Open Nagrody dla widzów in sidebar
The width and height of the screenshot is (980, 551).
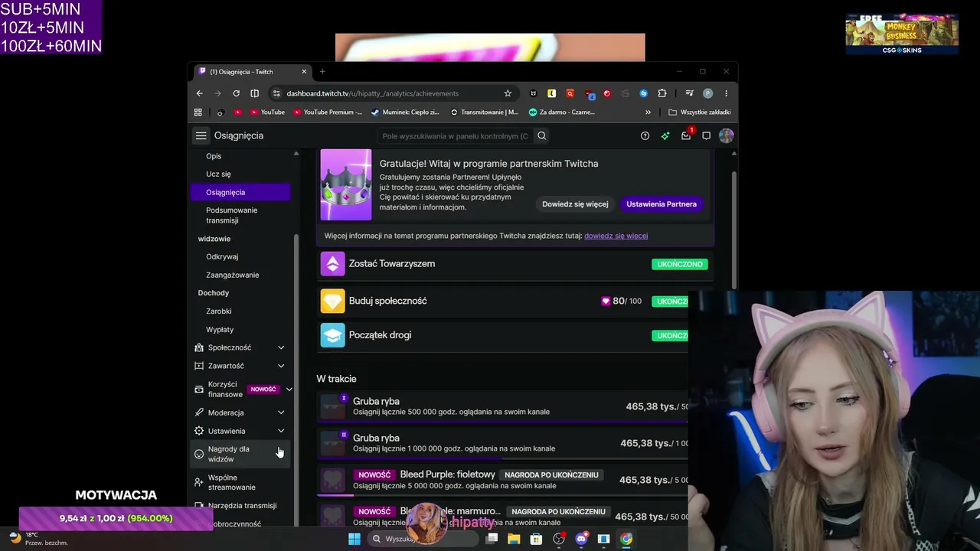pyautogui.click(x=240, y=454)
